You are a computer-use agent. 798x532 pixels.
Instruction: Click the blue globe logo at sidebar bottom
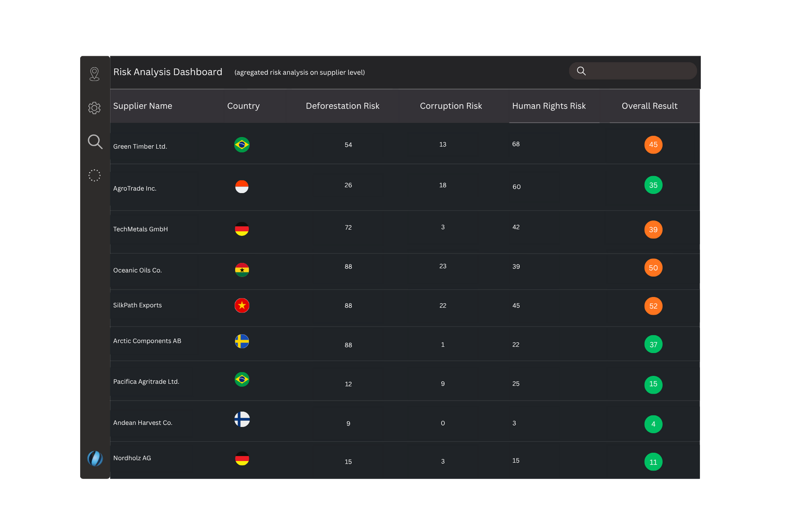click(x=95, y=458)
